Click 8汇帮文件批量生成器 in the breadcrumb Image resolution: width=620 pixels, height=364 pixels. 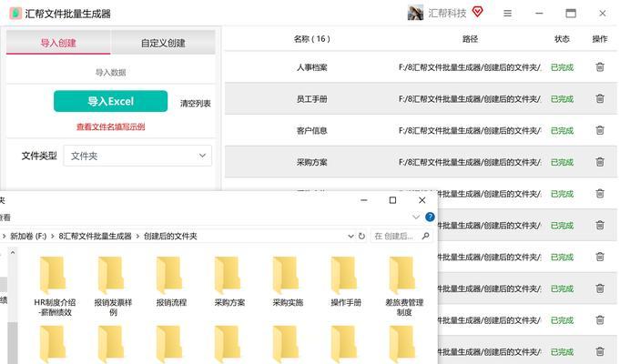(95, 237)
